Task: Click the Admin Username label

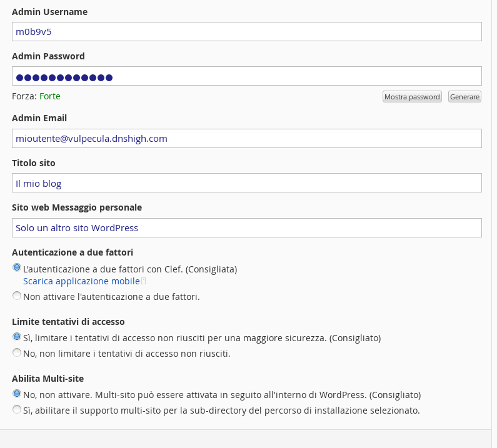Action: (50, 12)
